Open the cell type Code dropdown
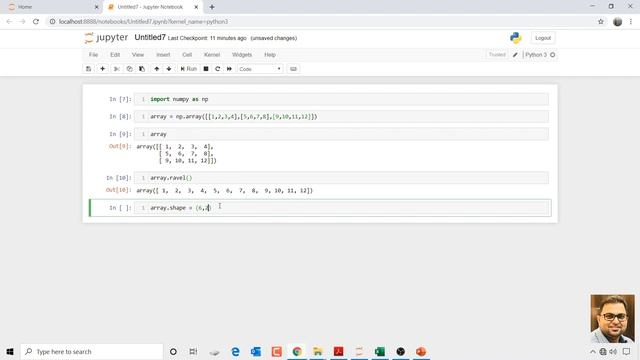Screen dimensions: 640x360 260,69
